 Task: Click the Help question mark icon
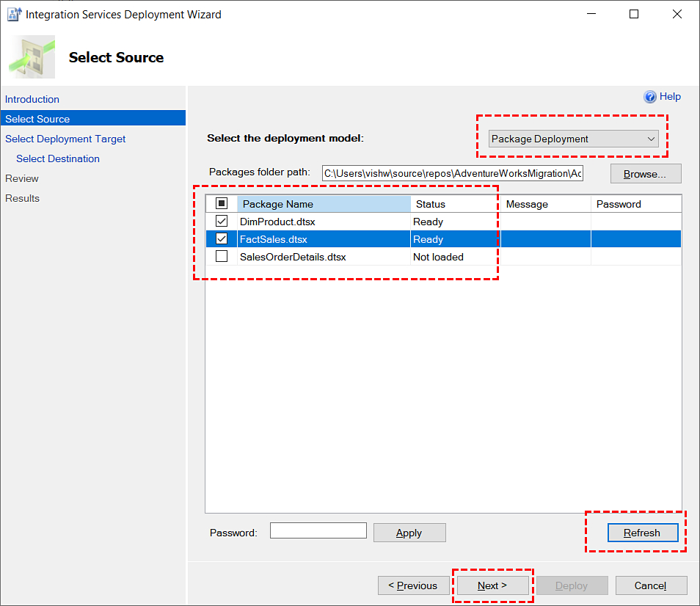coord(649,96)
